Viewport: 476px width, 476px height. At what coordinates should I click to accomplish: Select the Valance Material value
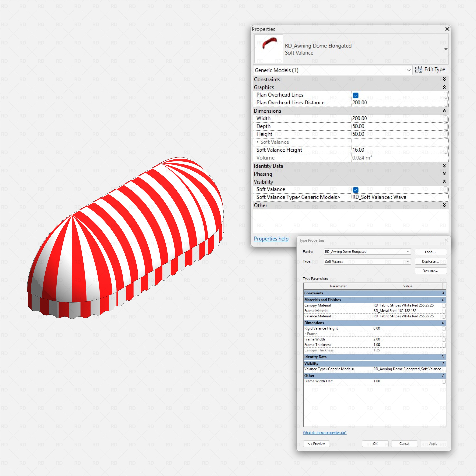coord(407,316)
